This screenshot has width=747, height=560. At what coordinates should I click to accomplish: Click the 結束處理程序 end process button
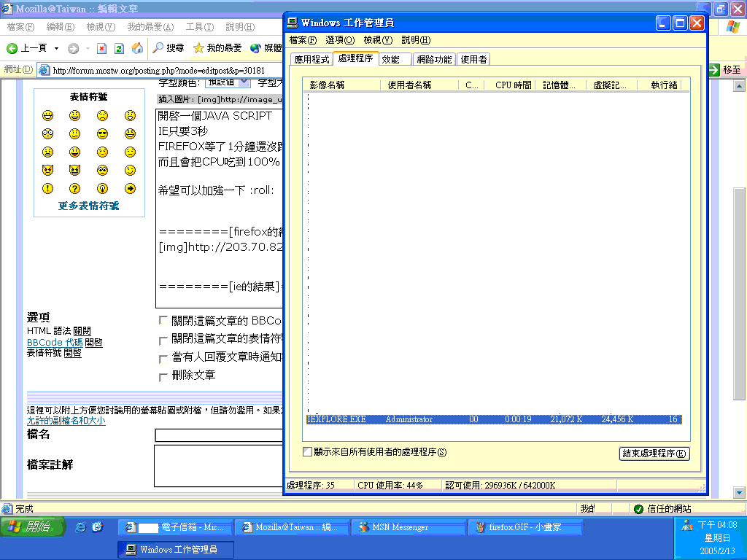(x=654, y=454)
